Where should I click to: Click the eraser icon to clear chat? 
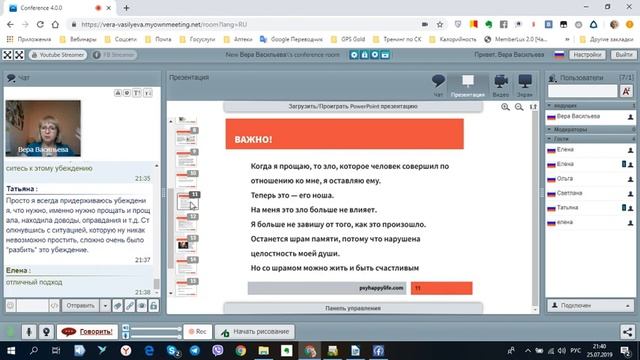[x=118, y=305]
